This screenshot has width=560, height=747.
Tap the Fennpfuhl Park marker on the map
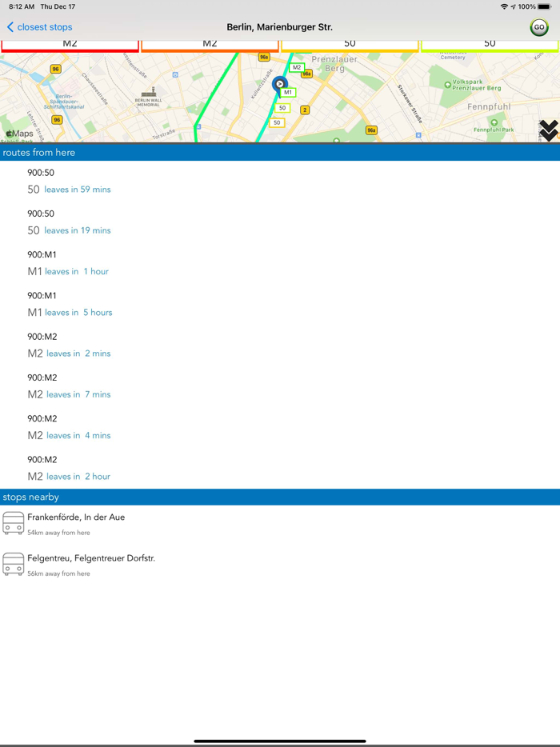point(496,122)
